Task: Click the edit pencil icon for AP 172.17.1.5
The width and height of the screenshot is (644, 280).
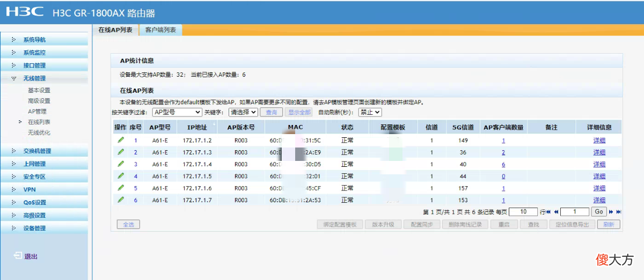Action: tap(121, 175)
